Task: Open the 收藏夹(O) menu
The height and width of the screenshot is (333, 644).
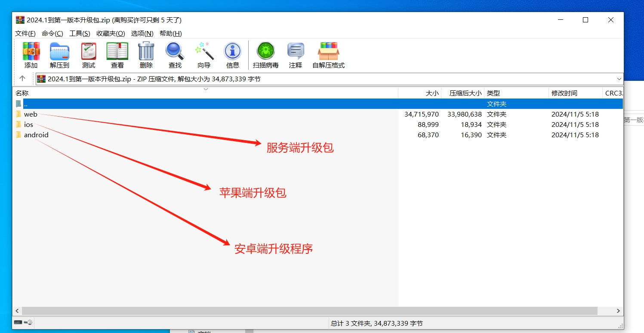Action: coord(111,34)
